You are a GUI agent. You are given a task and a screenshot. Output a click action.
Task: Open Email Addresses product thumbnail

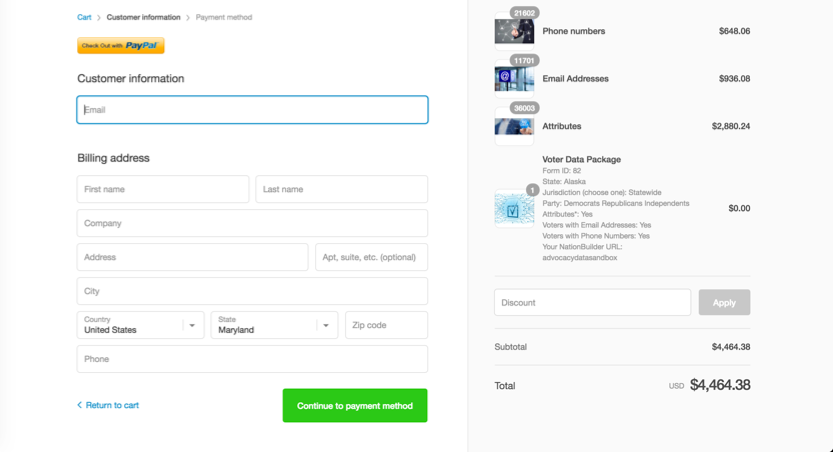pos(514,79)
